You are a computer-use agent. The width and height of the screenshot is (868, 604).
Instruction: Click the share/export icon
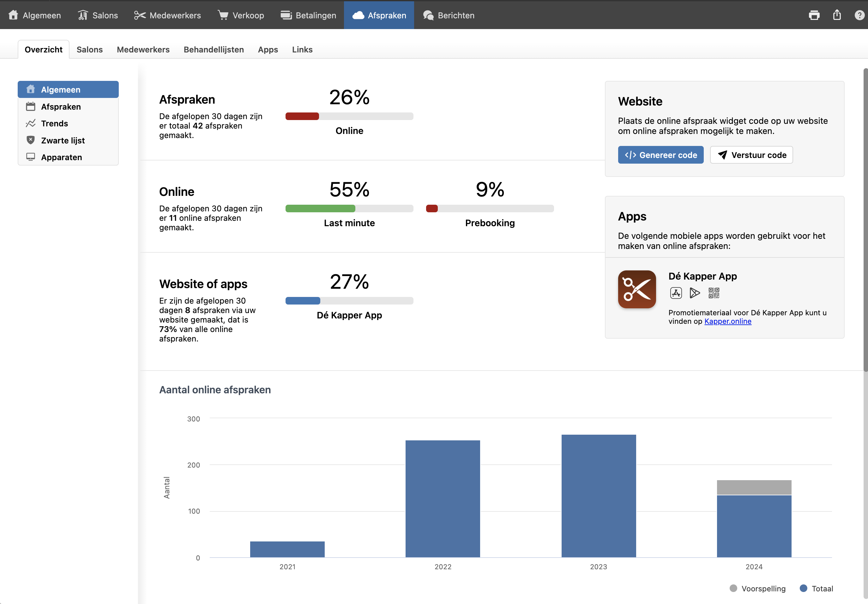coord(837,15)
